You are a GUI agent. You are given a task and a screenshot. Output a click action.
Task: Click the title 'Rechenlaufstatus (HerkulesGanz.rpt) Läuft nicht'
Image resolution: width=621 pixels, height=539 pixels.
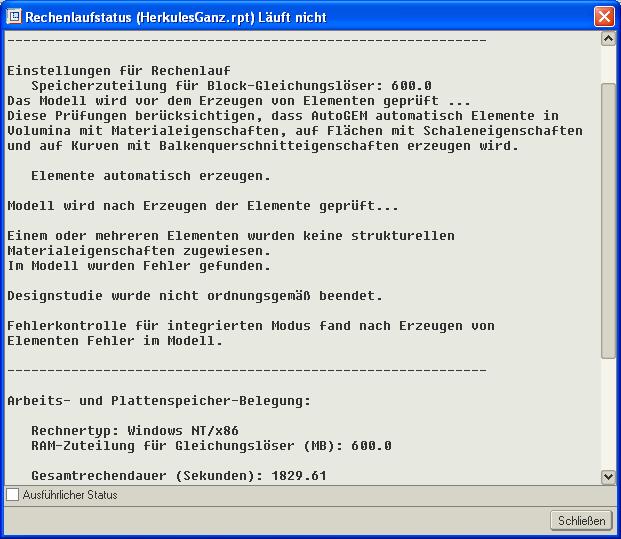point(175,17)
